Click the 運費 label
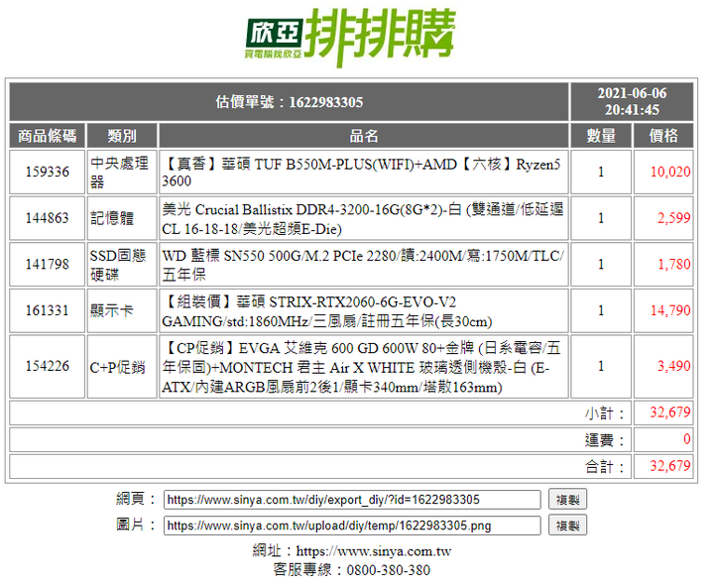714x588 pixels. 605,440
